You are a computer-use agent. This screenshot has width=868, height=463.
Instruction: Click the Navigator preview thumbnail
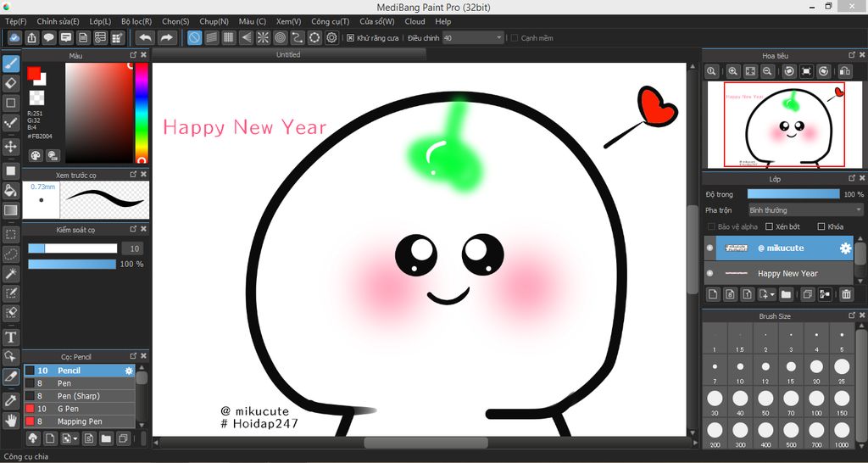[x=783, y=124]
